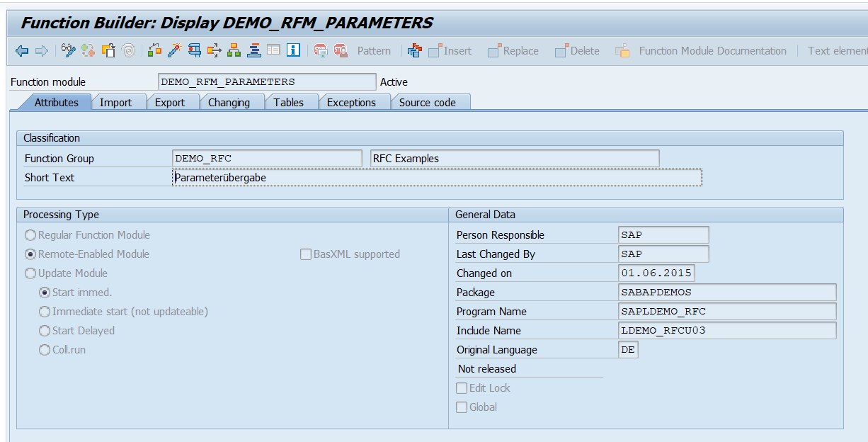Open the Import tab
This screenshot has height=442, width=868.
pos(115,103)
